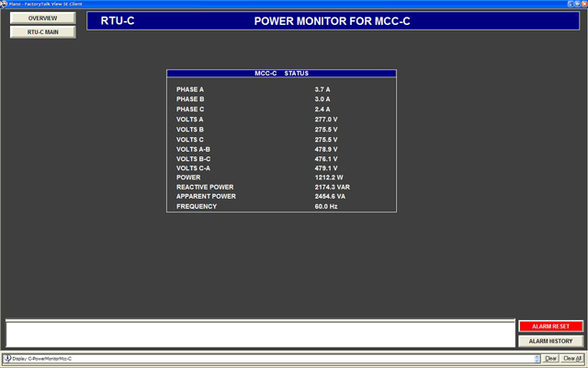This screenshot has width=588, height=368.
Task: Click inside the alarm banner list area
Action: tap(259, 333)
